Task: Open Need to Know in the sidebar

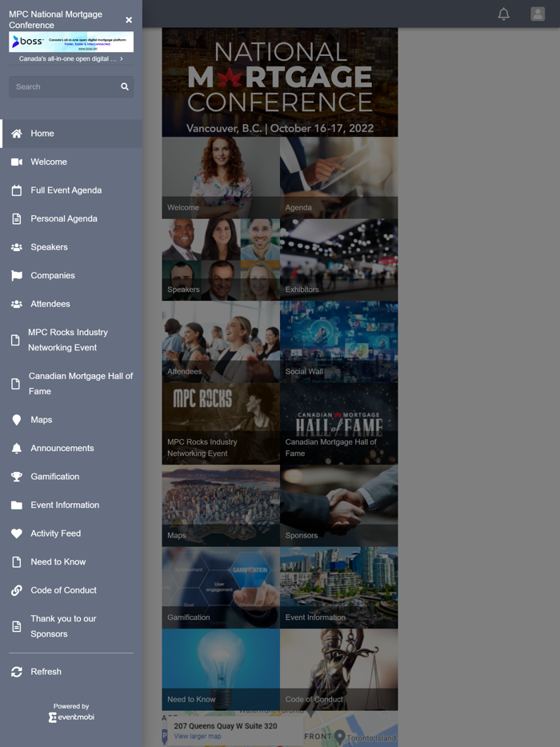Action: 71,561
